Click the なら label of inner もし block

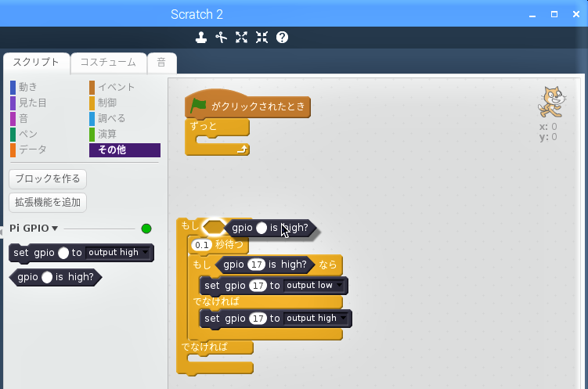[x=328, y=265]
